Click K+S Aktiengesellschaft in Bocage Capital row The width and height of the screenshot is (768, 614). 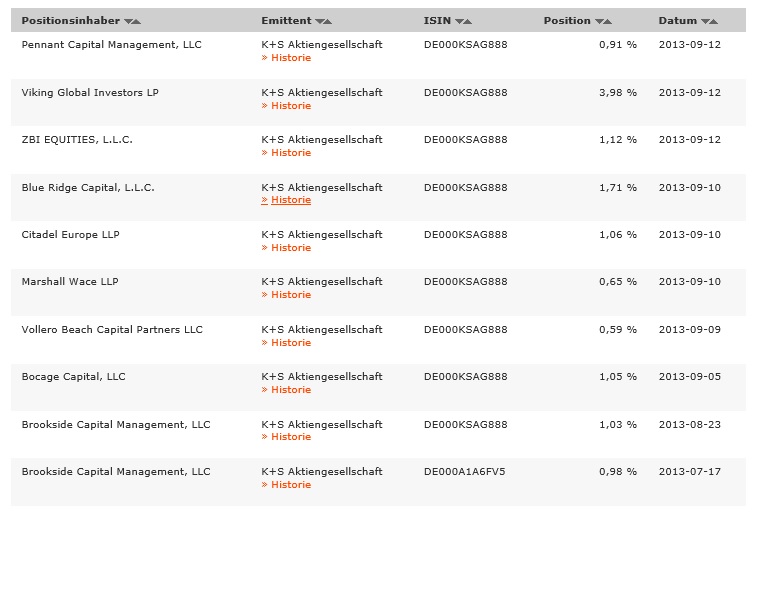point(322,377)
